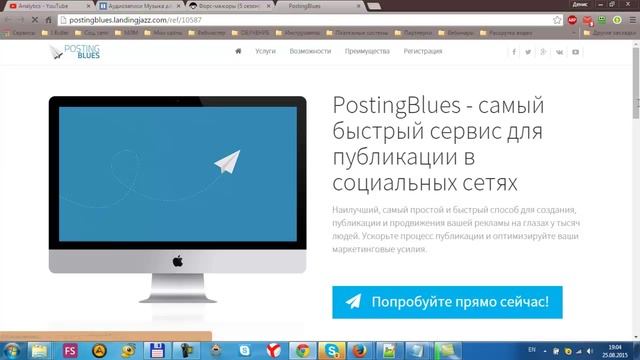Open the Windows Start menu
The width and height of the screenshot is (640, 360).
point(12,351)
